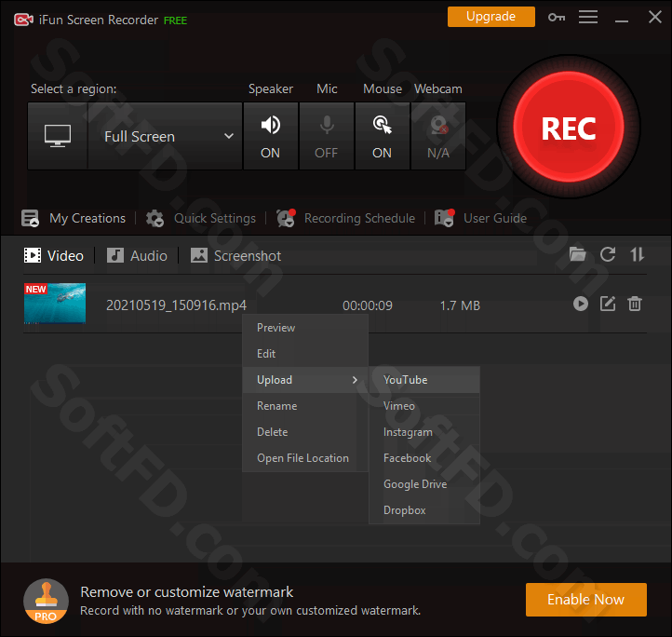Upload to Vimeo
Image resolution: width=672 pixels, height=637 pixels.
pyautogui.click(x=424, y=406)
